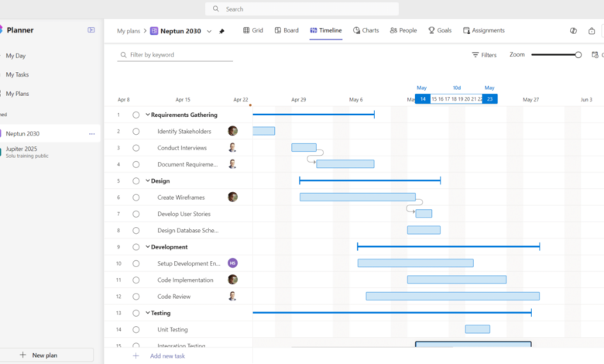This screenshot has height=364, width=604.
Task: Collapse the Requirements Gathering group
Action: pos(148,115)
